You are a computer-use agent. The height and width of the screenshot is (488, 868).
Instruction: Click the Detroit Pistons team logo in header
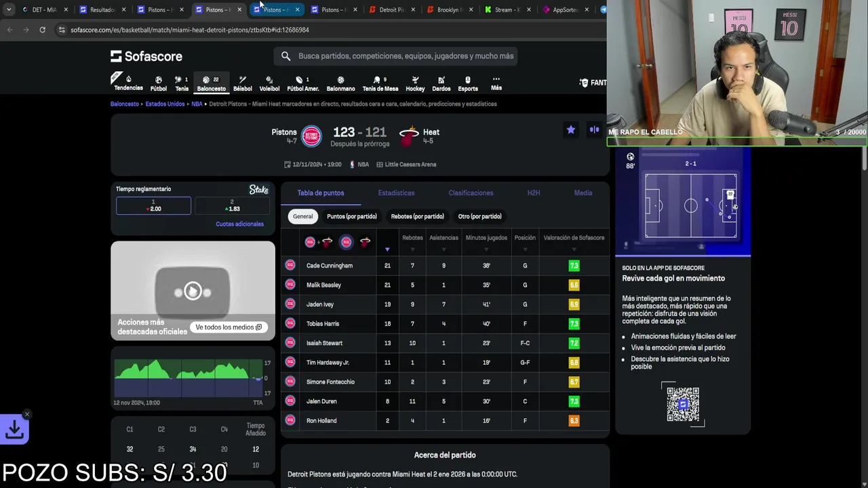[x=311, y=136]
